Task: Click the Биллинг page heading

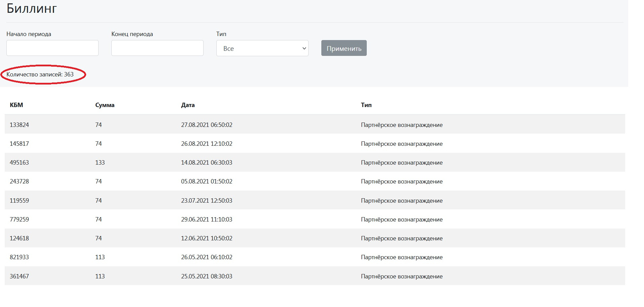Action: [32, 8]
